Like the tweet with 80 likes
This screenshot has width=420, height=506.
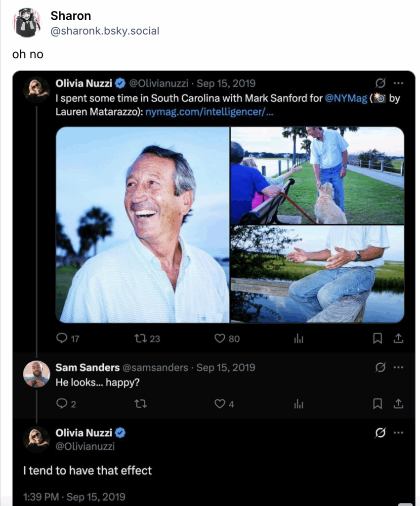pyautogui.click(x=220, y=338)
